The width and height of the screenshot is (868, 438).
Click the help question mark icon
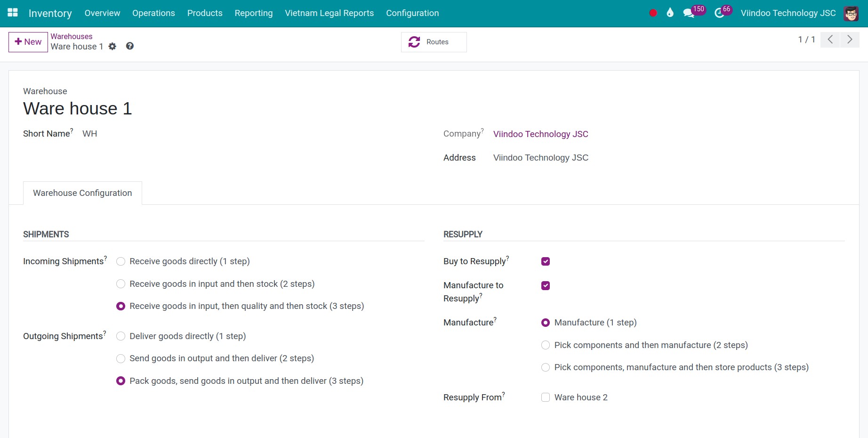[x=130, y=46]
